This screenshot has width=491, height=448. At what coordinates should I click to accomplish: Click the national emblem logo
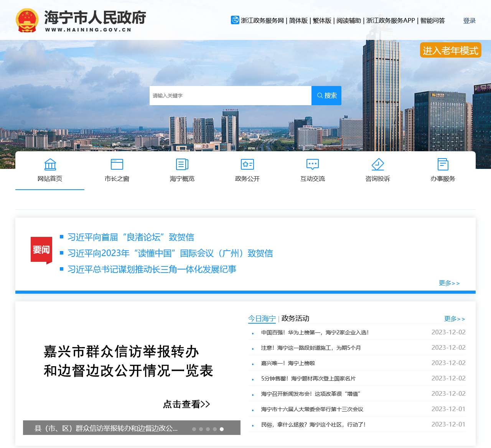(x=27, y=20)
